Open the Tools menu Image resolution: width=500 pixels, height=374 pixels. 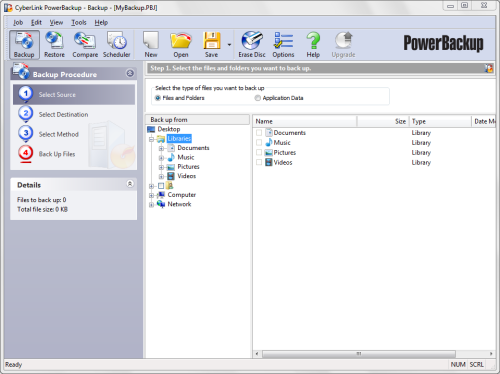79,22
